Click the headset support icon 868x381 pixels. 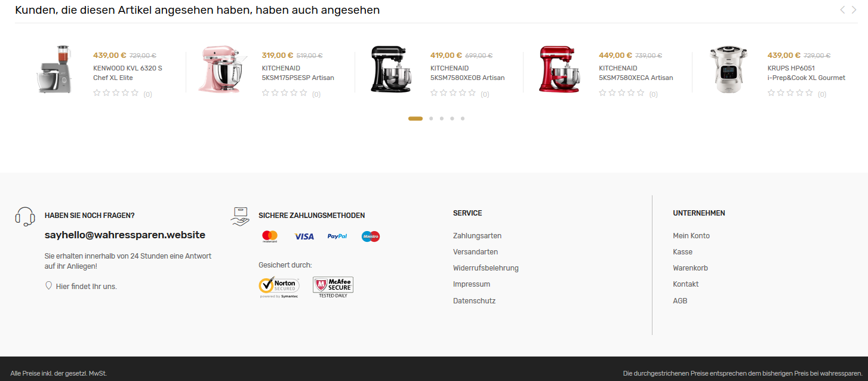coord(25,216)
